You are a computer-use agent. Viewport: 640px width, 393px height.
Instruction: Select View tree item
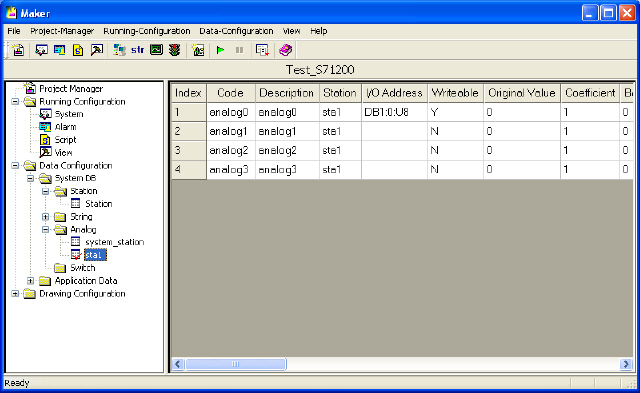(63, 153)
